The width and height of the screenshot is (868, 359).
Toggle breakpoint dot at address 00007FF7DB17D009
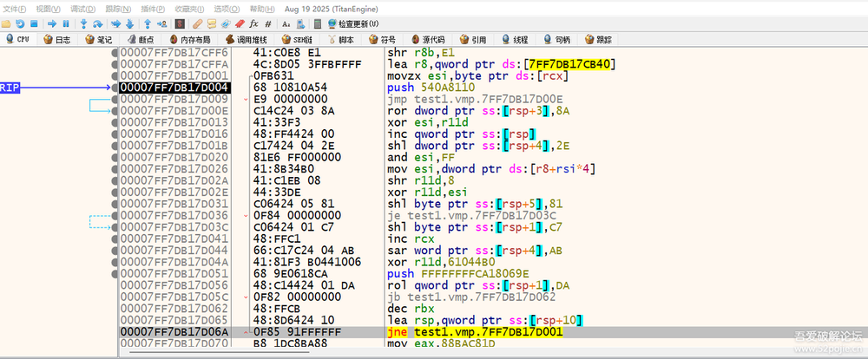click(114, 99)
